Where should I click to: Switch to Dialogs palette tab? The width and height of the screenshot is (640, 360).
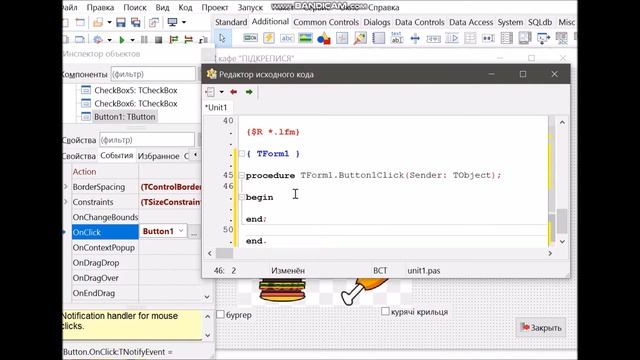[377, 22]
